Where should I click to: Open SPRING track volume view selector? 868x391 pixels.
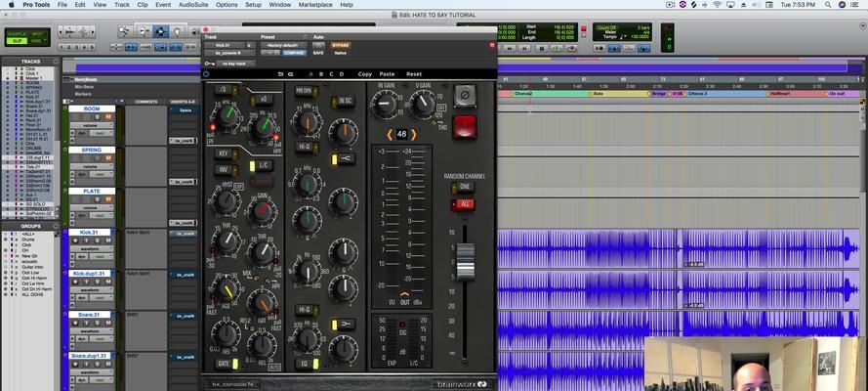click(92, 166)
